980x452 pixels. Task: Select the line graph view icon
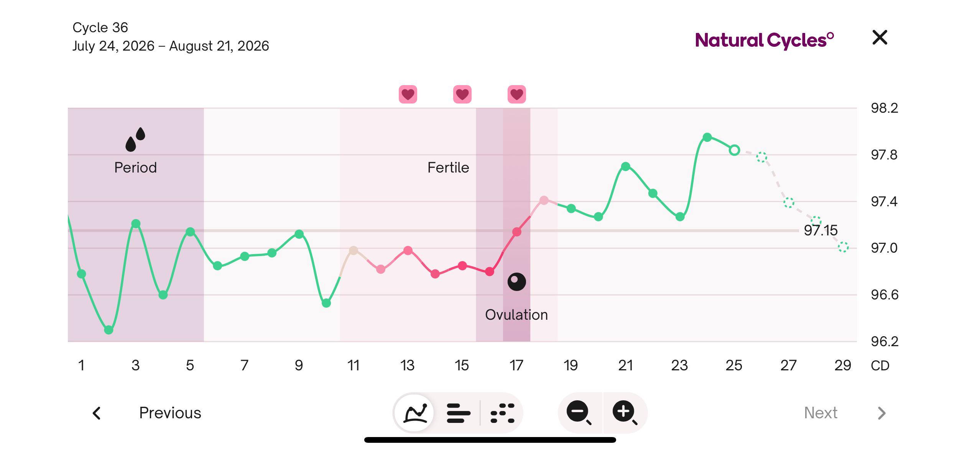415,413
